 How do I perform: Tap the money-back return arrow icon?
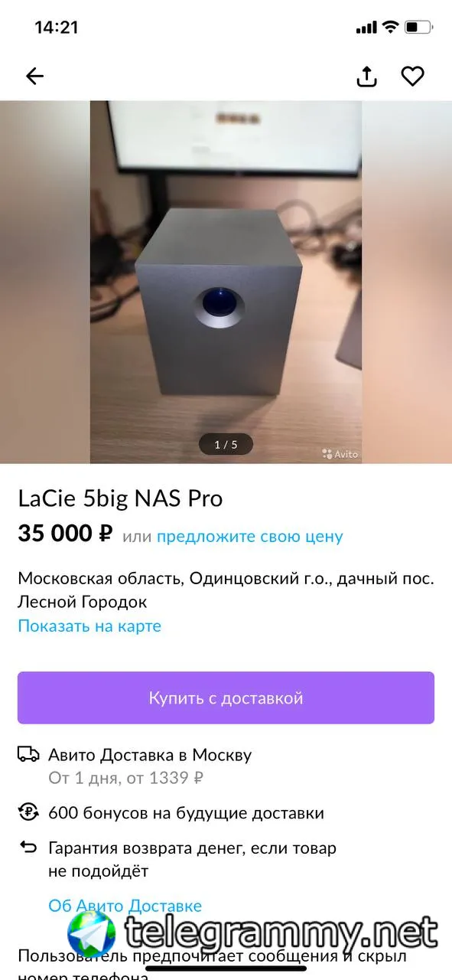(28, 848)
